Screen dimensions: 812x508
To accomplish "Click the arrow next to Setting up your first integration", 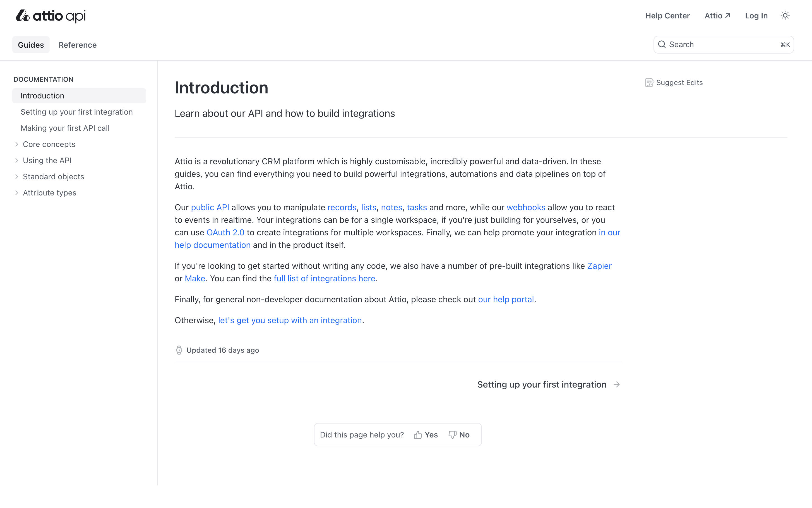I will 616,384.
